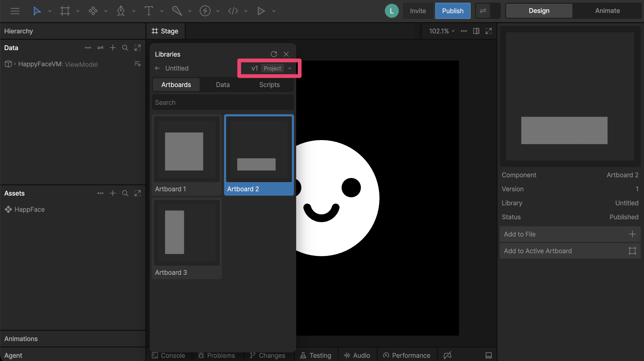Screen dimensions: 644x361
Task: Click the Play preview icon
Action: tap(261, 11)
